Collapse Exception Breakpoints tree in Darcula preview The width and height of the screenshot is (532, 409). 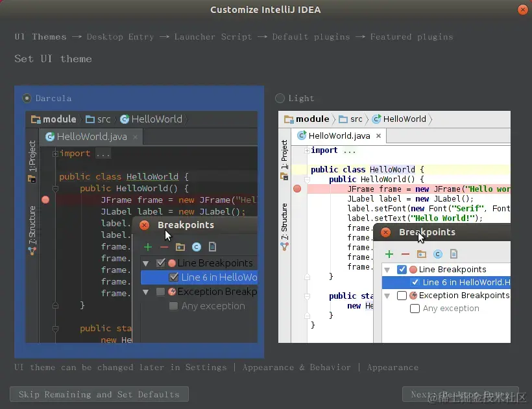(146, 292)
